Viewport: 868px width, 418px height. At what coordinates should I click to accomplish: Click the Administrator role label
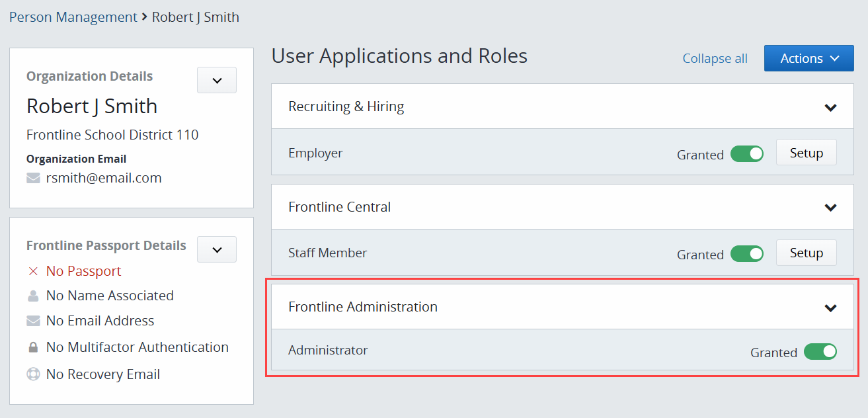(x=328, y=350)
